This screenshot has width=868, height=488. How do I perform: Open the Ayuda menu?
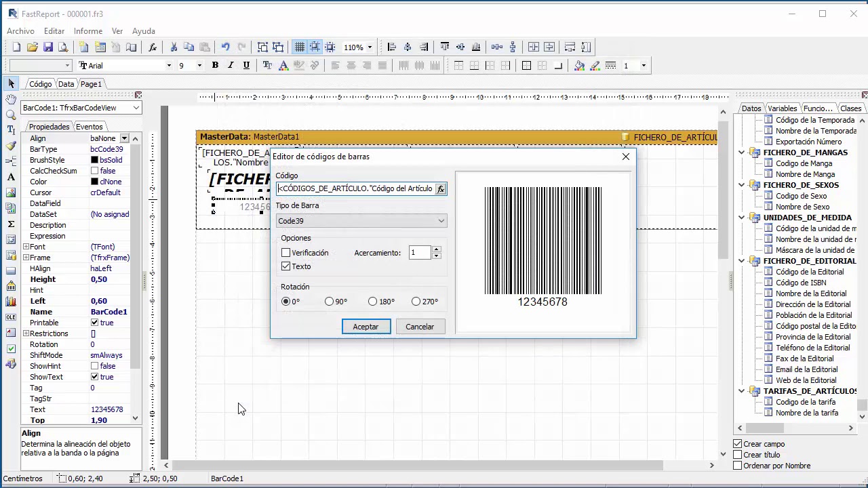pos(144,31)
